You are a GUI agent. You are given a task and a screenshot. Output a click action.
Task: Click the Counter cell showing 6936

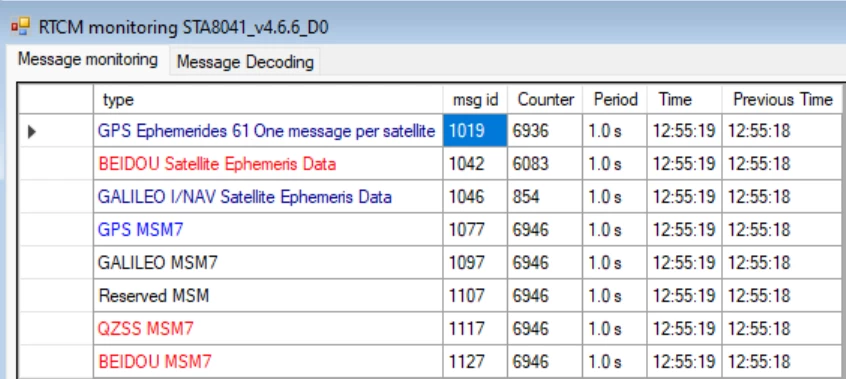click(545, 131)
